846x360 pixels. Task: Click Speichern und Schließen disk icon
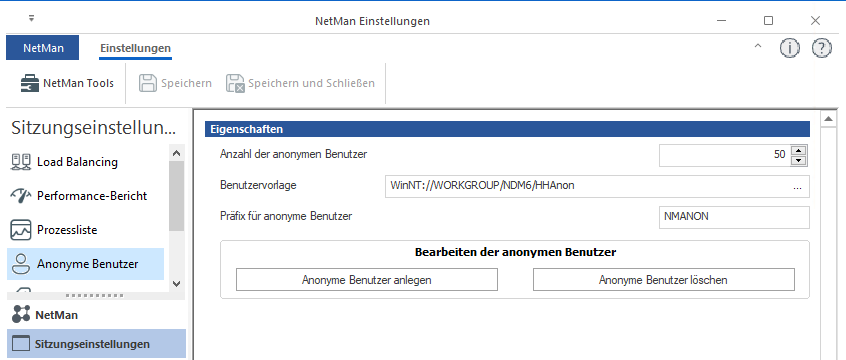[x=235, y=84]
